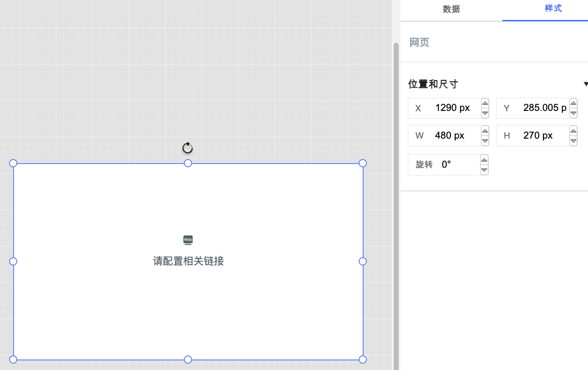Click the middle-right resize handle

coord(363,261)
